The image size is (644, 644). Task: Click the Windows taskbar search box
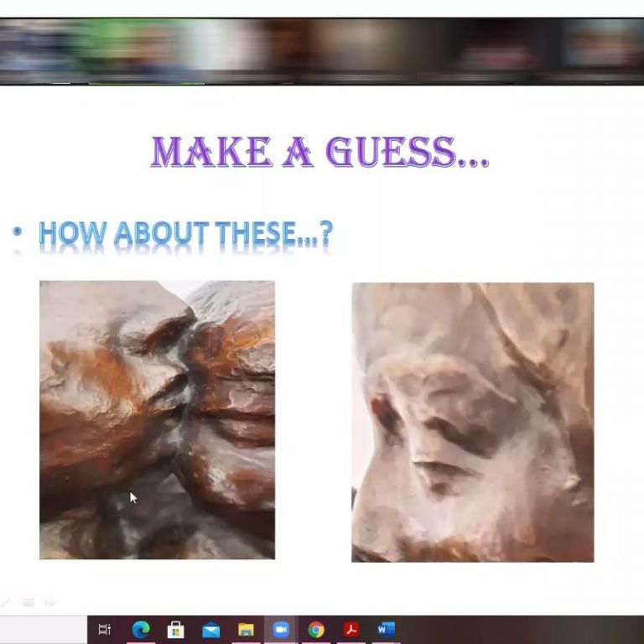coord(44,630)
